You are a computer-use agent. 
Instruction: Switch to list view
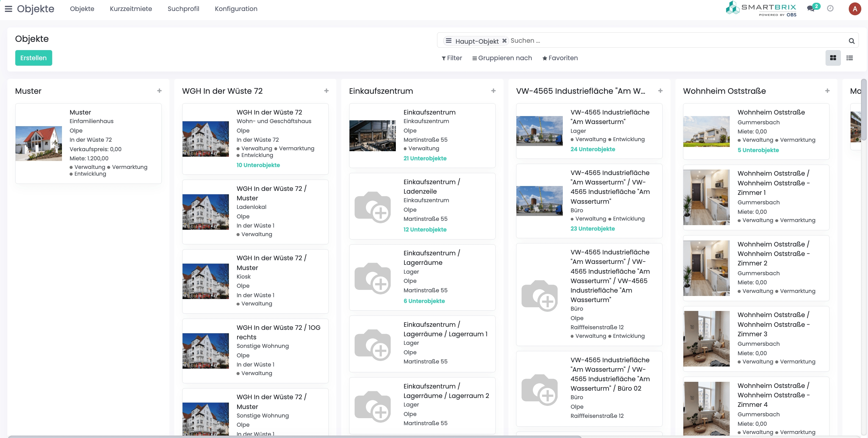[850, 58]
